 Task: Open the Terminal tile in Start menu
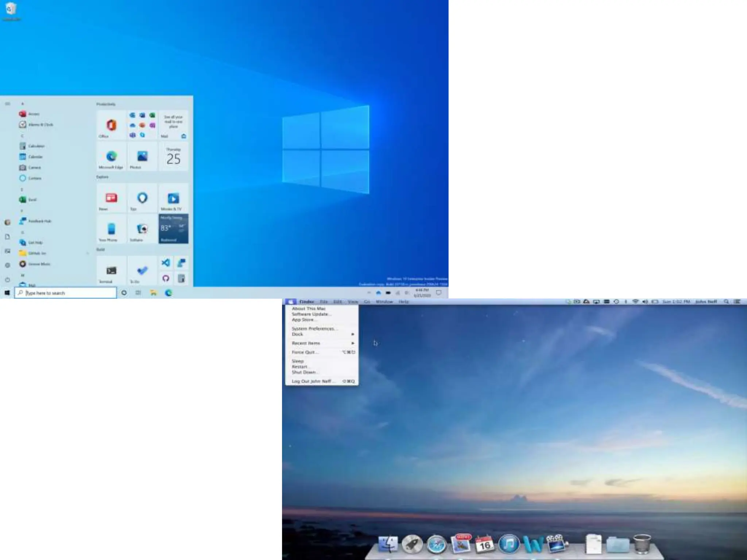(111, 271)
